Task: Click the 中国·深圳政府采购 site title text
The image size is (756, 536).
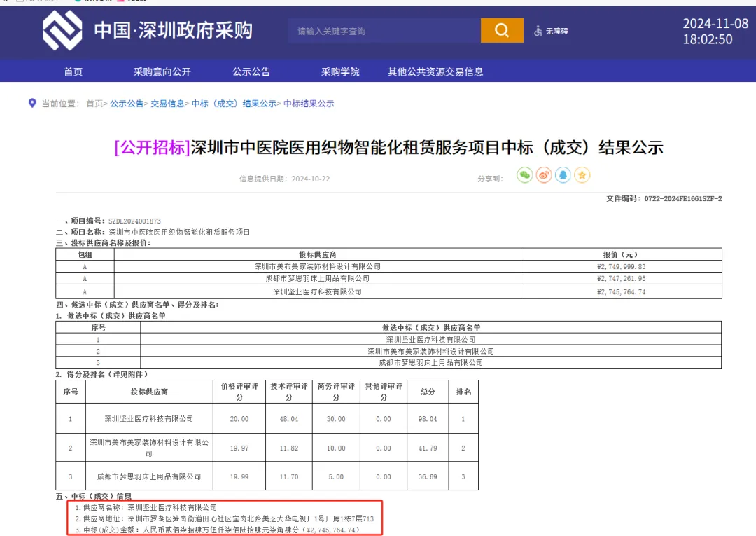Action: point(173,31)
